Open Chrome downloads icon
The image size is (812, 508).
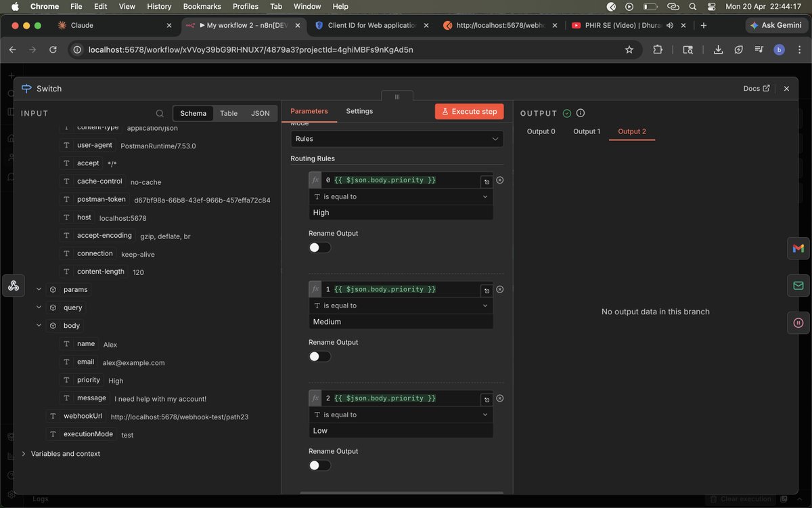coord(719,49)
